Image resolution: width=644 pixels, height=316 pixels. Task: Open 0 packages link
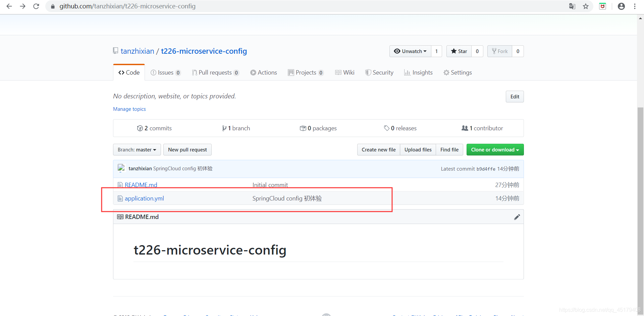[x=318, y=128]
